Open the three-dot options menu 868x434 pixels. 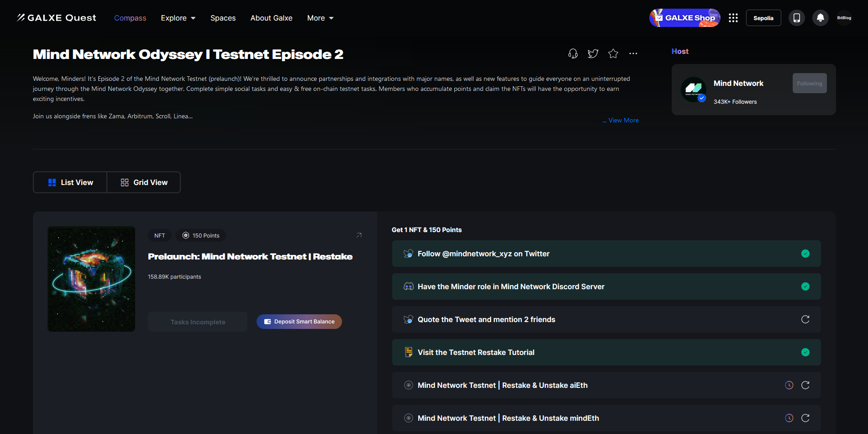(x=633, y=54)
